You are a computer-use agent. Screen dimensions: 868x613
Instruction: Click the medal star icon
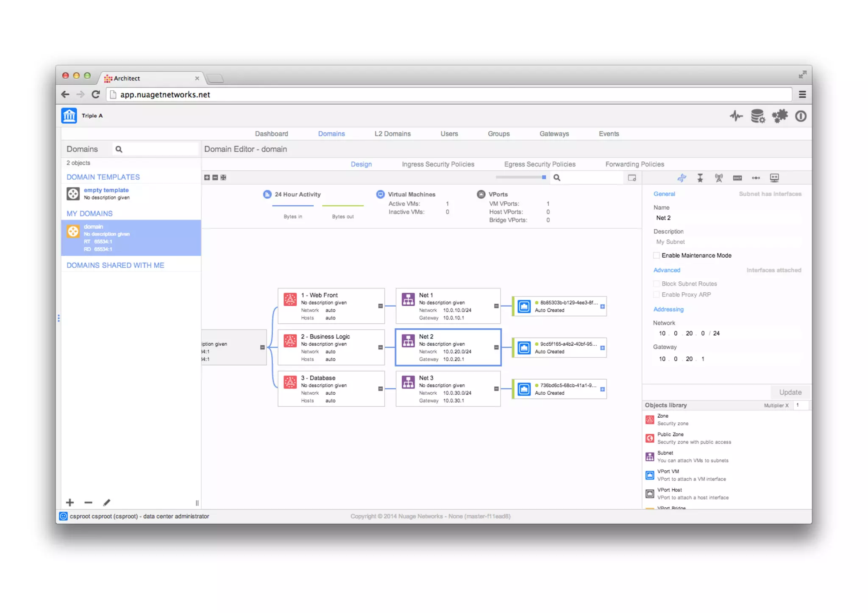pyautogui.click(x=700, y=178)
